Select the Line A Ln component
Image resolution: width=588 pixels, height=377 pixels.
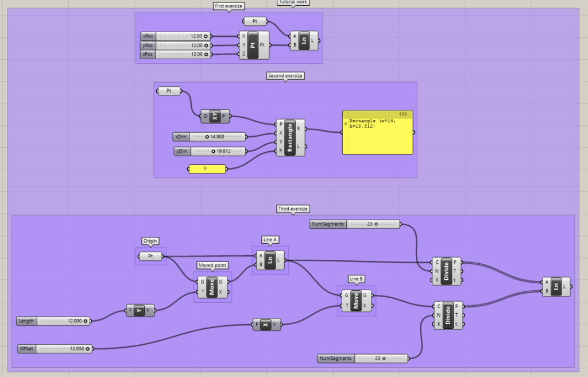270,260
